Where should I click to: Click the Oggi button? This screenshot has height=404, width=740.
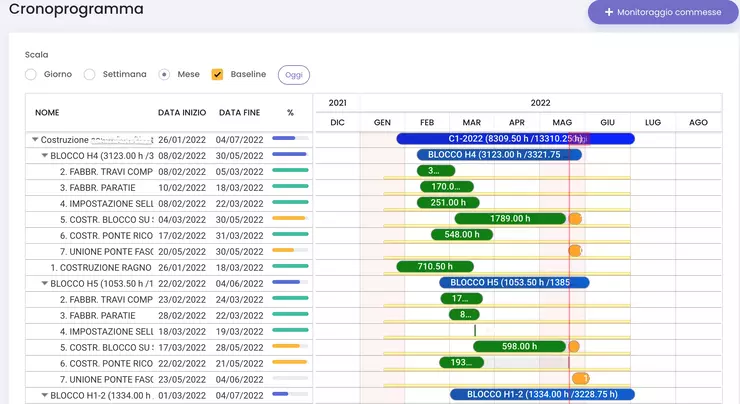tap(294, 75)
